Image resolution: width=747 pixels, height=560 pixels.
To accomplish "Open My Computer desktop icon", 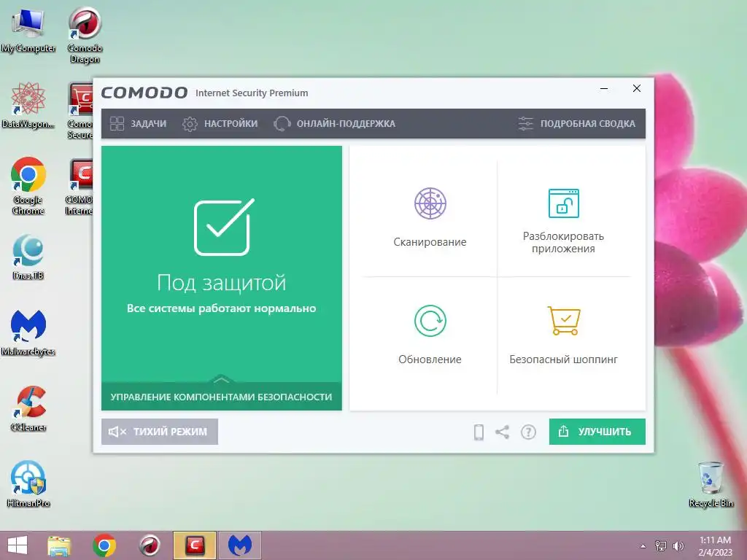I will pos(28,31).
